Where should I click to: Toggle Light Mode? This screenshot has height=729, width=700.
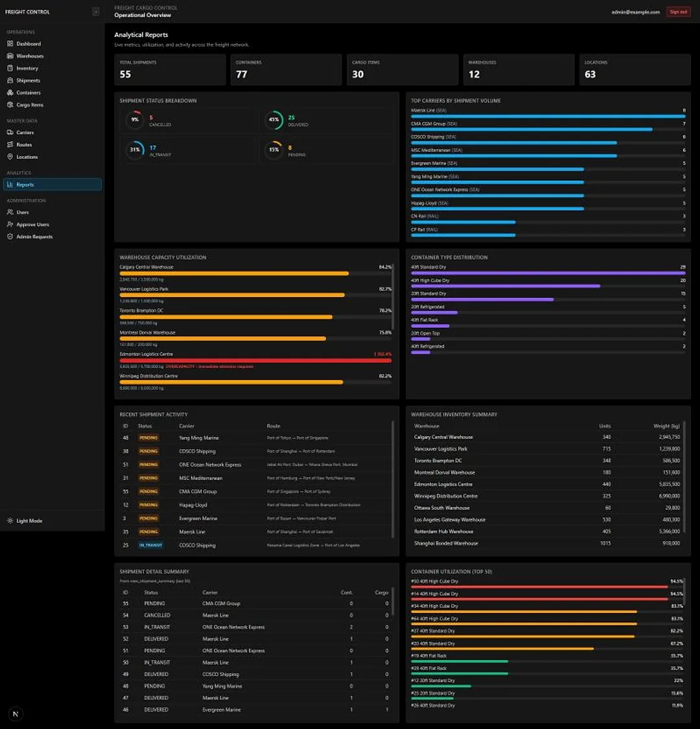(x=52, y=521)
